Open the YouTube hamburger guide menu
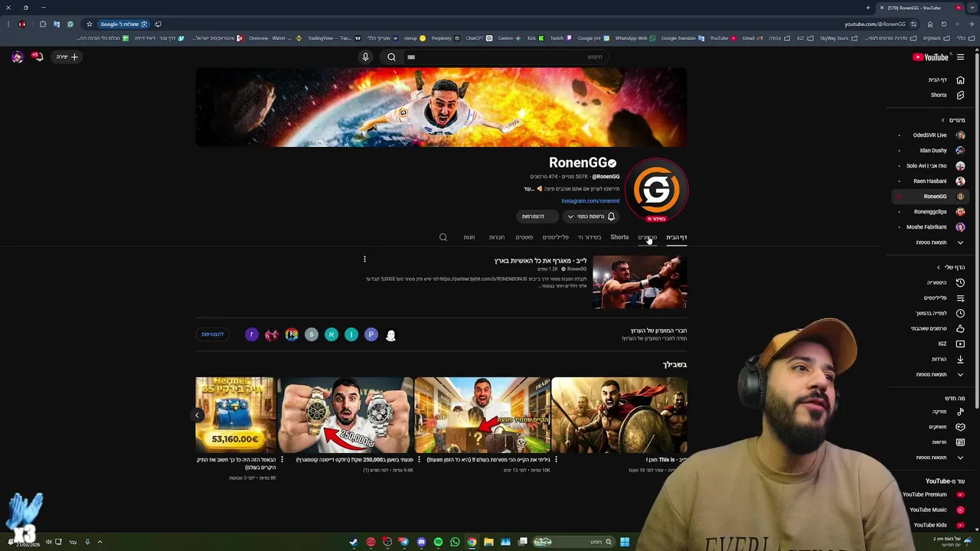The height and width of the screenshot is (551, 980). 960,57
